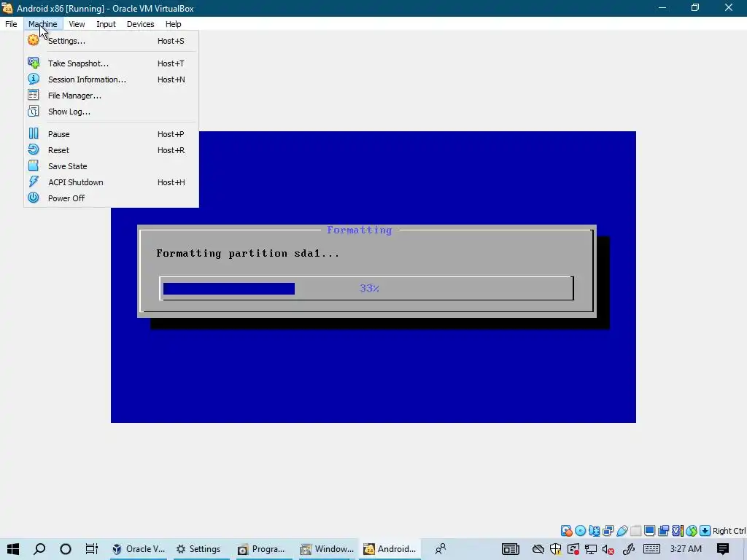Click the 33% formatting progress bar
Image resolution: width=747 pixels, height=560 pixels.
coord(366,289)
